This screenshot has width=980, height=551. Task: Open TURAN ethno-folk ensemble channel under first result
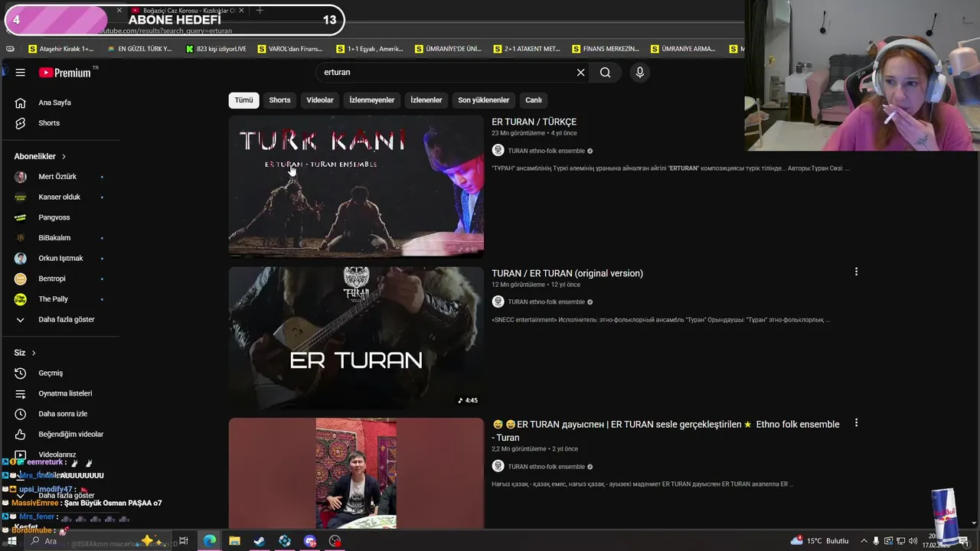(x=546, y=151)
